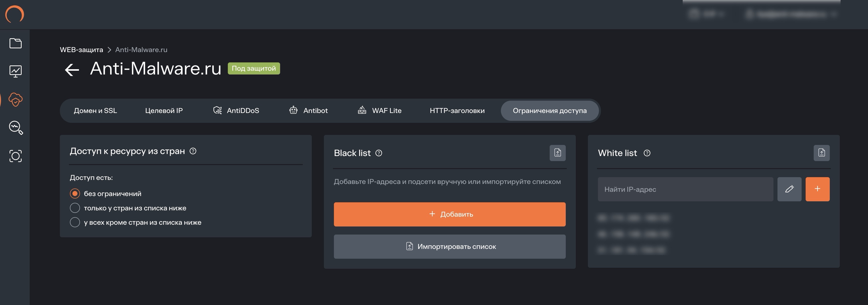
Task: Select the 'без ограничений' radio option
Action: [75, 194]
